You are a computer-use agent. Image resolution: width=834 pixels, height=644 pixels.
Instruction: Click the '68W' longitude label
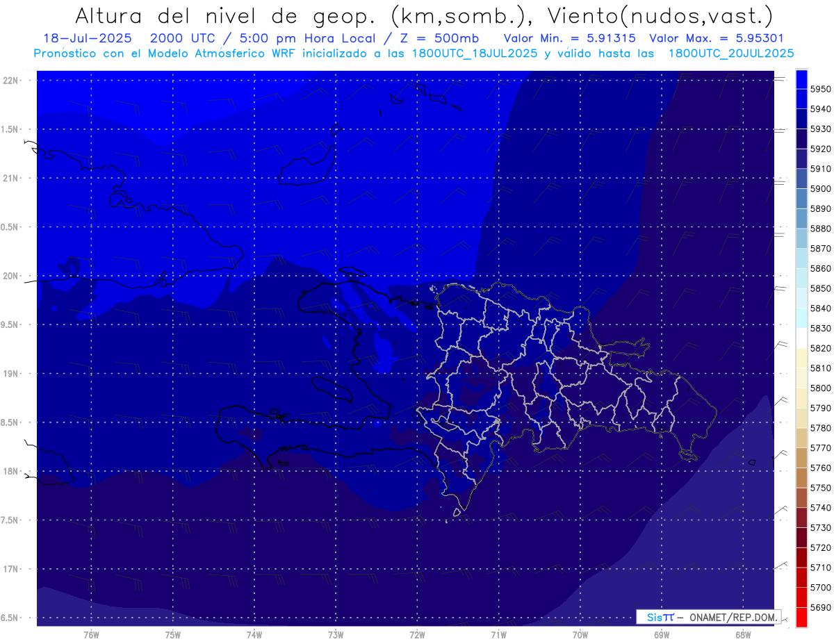pyautogui.click(x=742, y=635)
